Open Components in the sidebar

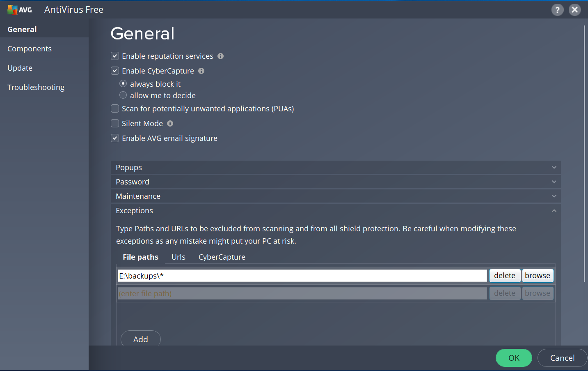pos(30,49)
